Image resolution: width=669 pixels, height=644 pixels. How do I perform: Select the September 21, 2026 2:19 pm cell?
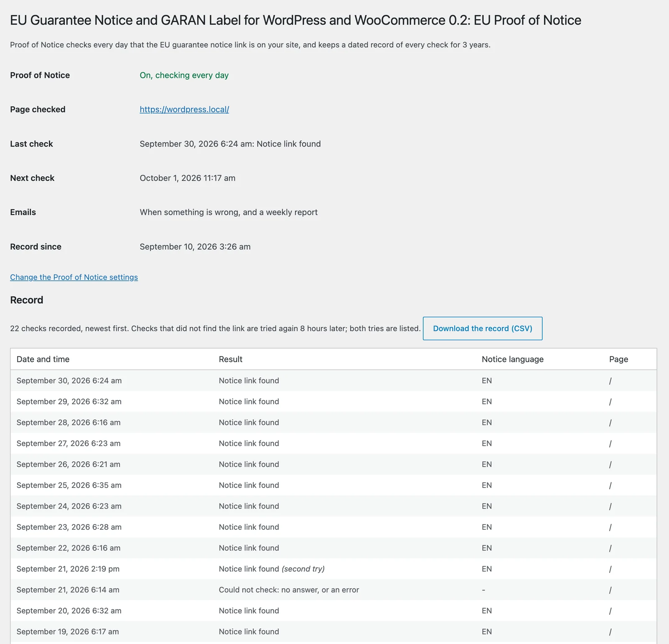(68, 569)
